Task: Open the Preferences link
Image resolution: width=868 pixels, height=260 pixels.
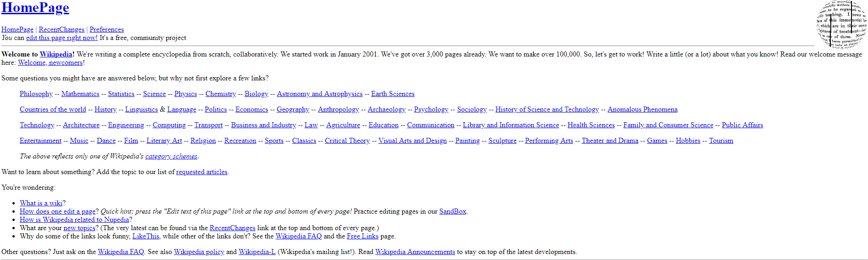Action: point(107,29)
